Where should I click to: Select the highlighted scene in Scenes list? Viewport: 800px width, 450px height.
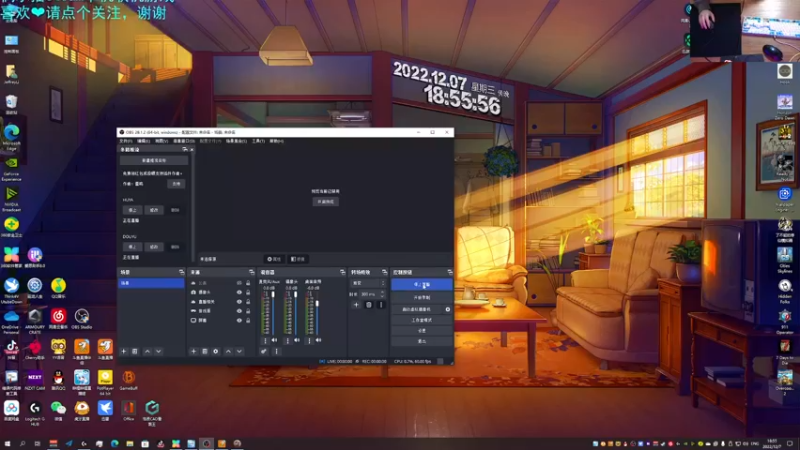pyautogui.click(x=151, y=283)
